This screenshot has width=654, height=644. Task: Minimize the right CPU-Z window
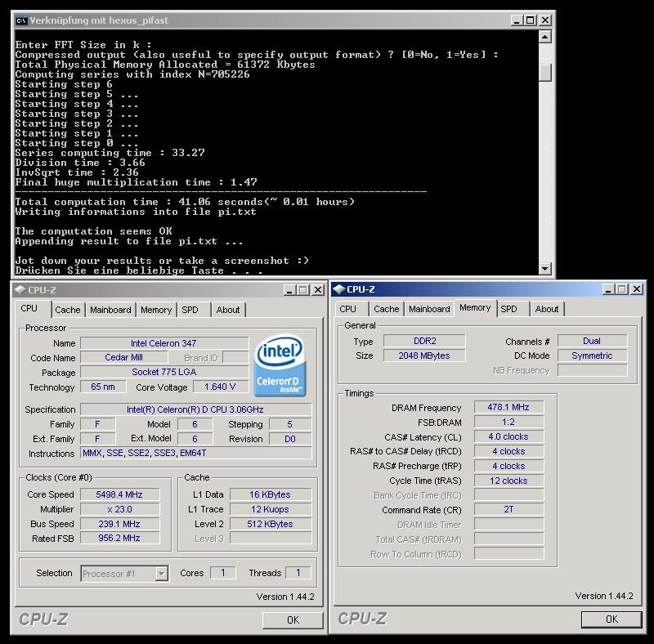point(608,289)
